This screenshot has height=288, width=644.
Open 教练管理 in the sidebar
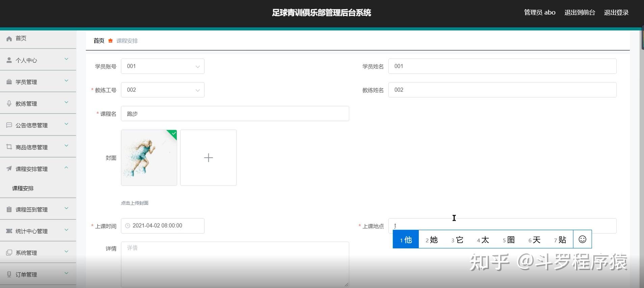pyautogui.click(x=38, y=103)
